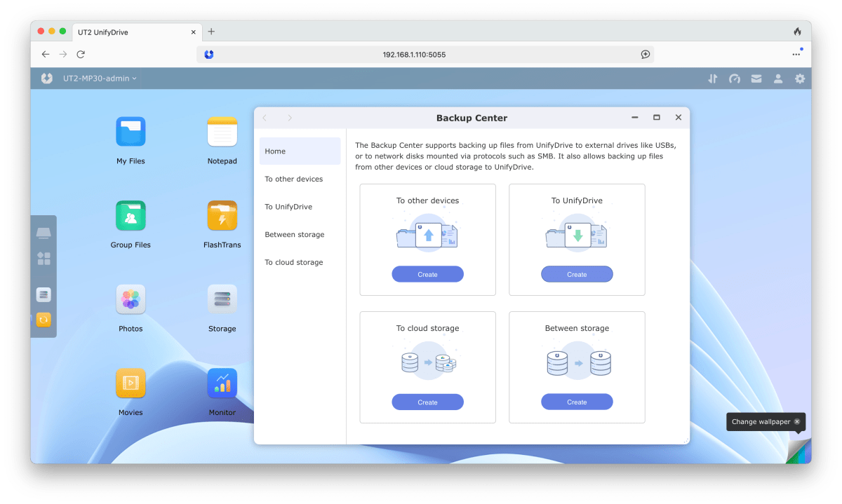Click the To other devices upload illustration

click(427, 234)
